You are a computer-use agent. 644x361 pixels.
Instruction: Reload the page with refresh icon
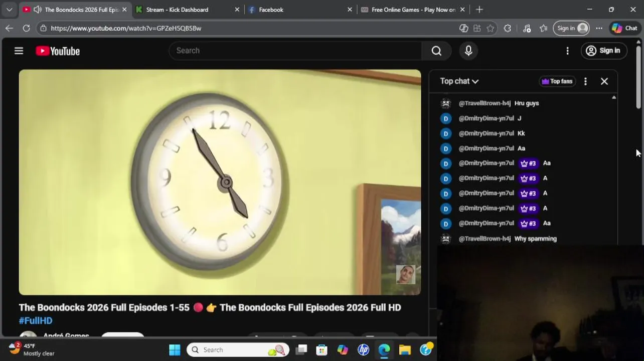tap(26, 28)
